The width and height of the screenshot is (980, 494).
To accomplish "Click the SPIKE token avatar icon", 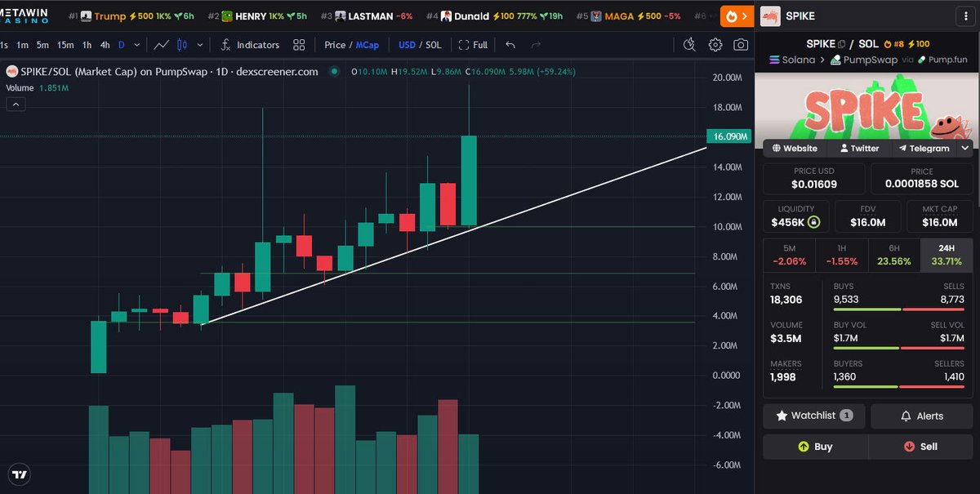I will tap(769, 16).
